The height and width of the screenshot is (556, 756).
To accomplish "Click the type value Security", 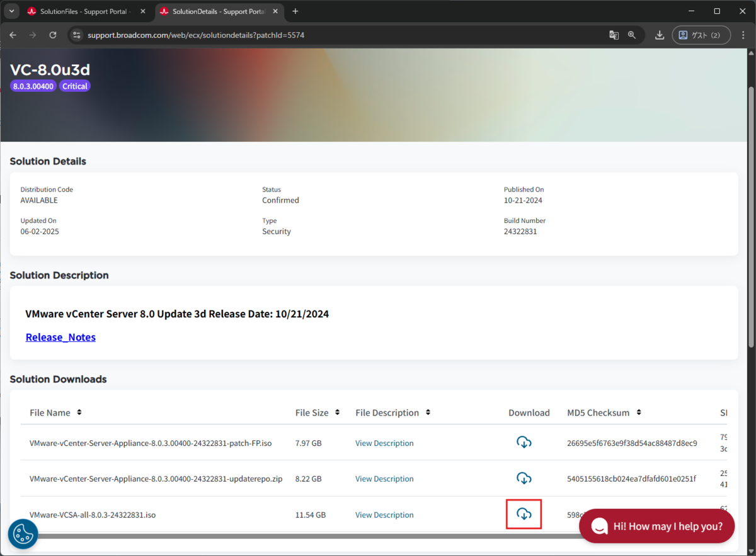I will pos(277,231).
